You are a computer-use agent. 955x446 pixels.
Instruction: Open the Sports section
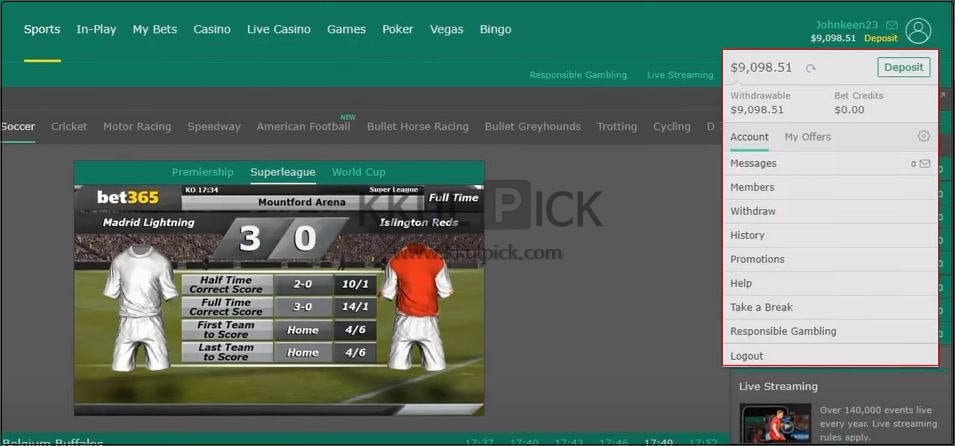(42, 29)
